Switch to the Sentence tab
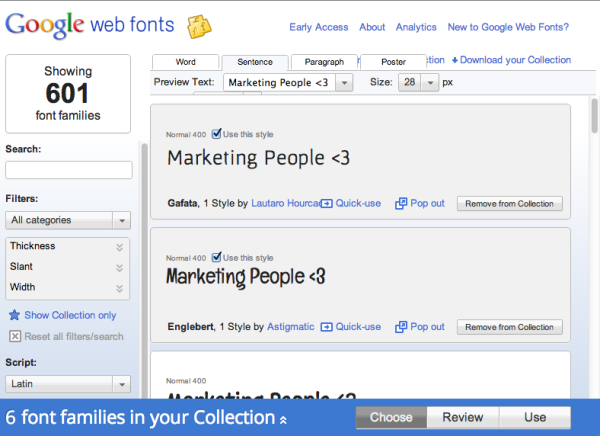Screen dimensions: 600x436 pos(255,62)
